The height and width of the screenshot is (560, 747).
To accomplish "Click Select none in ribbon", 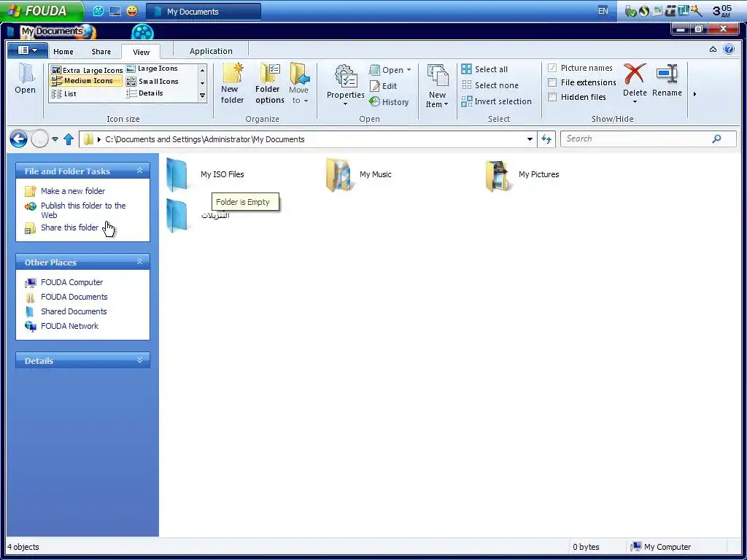I will [x=489, y=86].
